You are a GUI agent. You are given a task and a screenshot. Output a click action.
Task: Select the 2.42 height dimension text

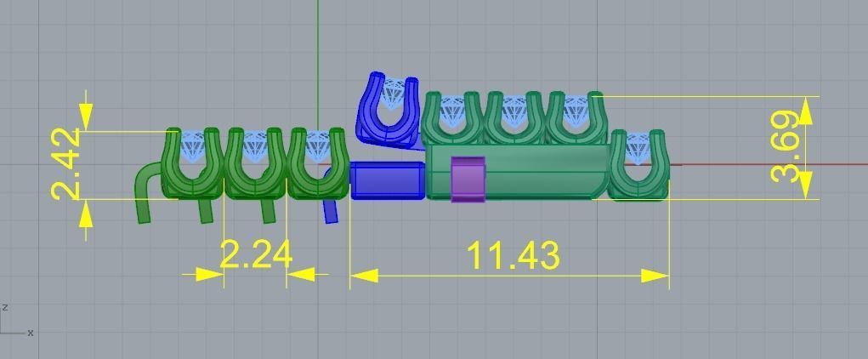coord(65,164)
